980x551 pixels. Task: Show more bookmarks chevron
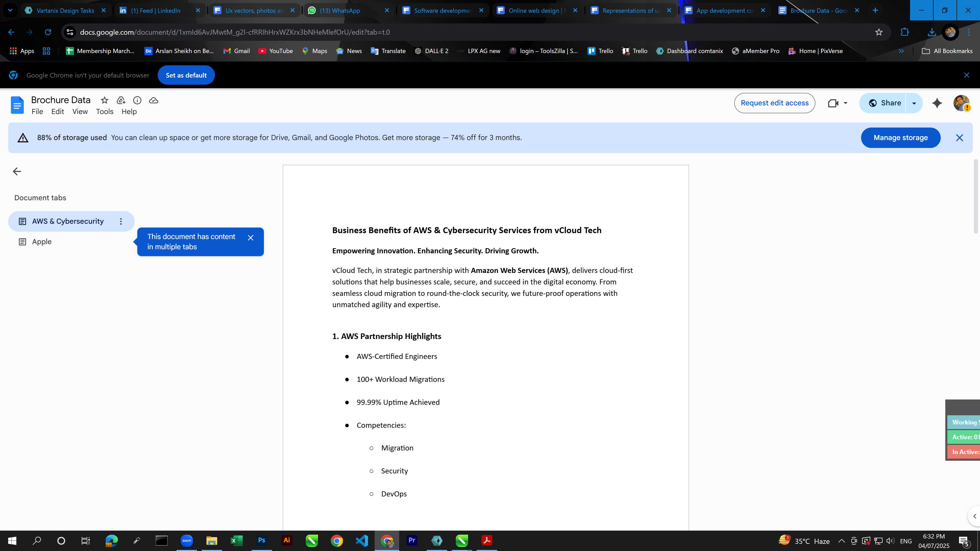pyautogui.click(x=901, y=51)
